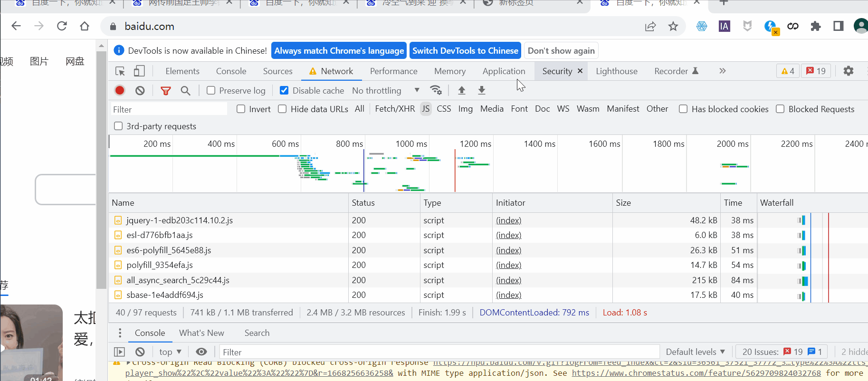The width and height of the screenshot is (868, 381).
Task: Reload the page with refresh icon
Action: click(62, 26)
